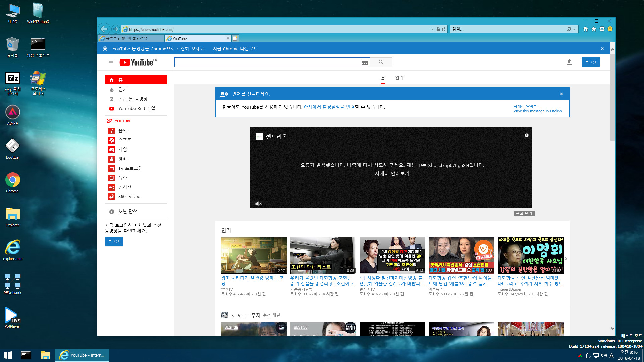Click 아래에서 환경설정을 변경 link

coord(329,107)
